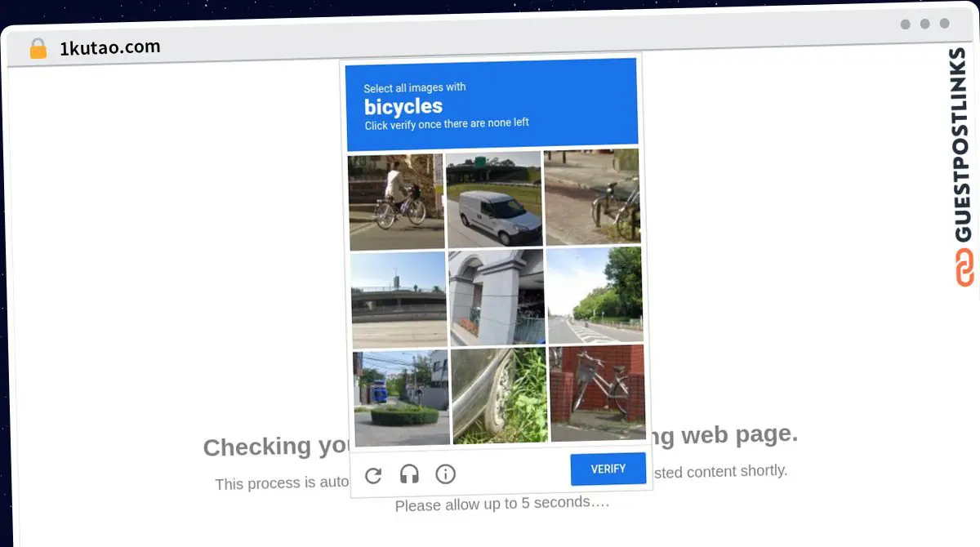980x547 pixels.
Task: Click the leftmost gray window control dot
Action: click(x=905, y=24)
